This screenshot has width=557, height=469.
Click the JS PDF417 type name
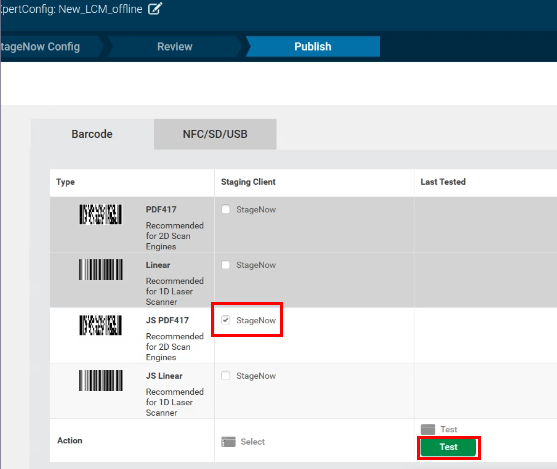tap(167, 320)
